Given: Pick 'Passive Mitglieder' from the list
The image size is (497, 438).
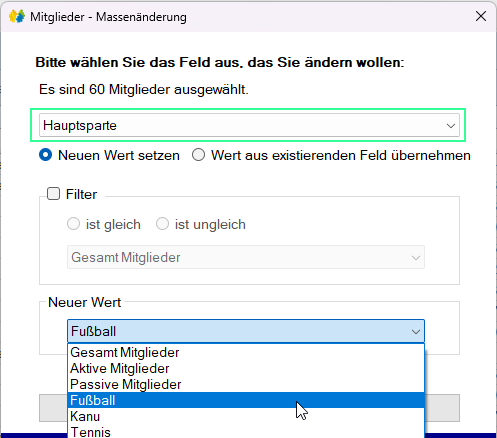Looking at the screenshot, I should coord(246,384).
